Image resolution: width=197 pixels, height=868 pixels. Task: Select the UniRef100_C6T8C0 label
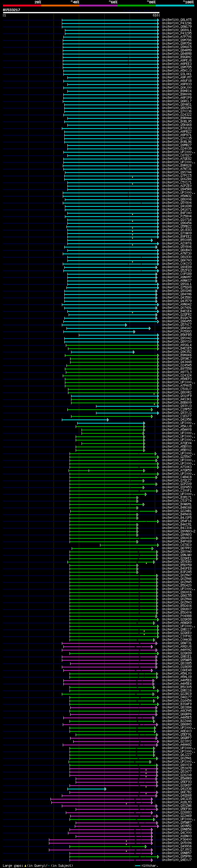tap(177, 545)
